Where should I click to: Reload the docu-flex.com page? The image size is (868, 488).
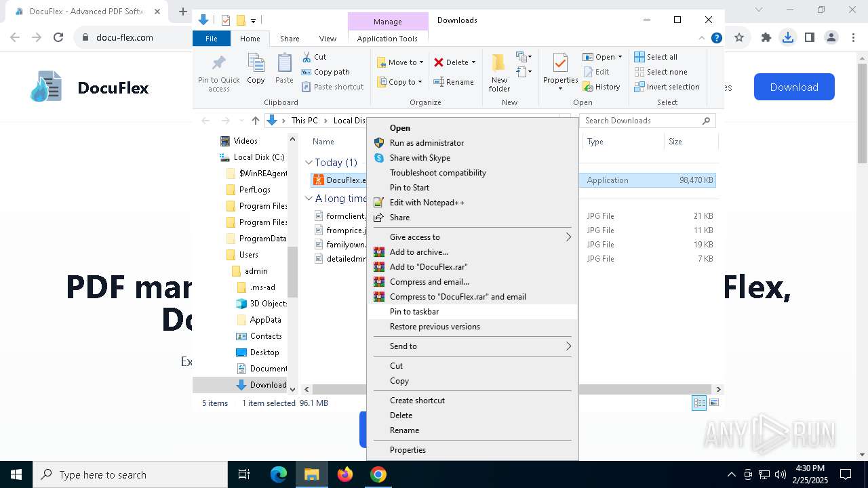point(58,38)
